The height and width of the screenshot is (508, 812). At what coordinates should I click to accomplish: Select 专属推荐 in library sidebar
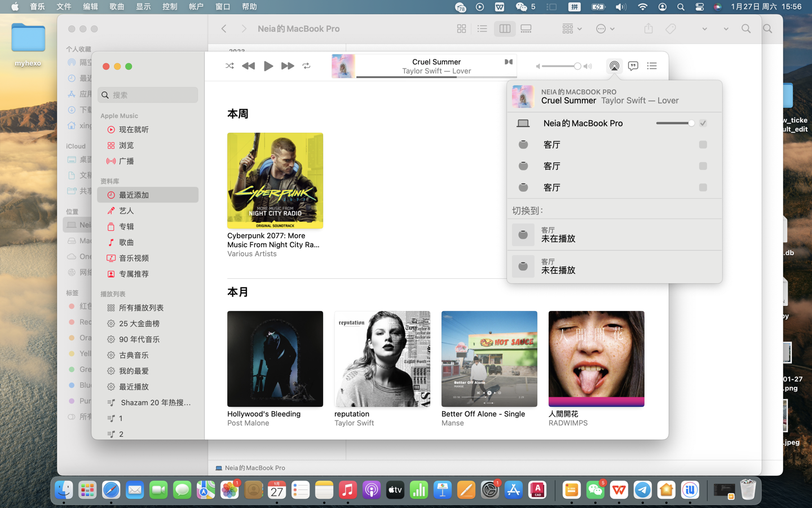[148, 274]
